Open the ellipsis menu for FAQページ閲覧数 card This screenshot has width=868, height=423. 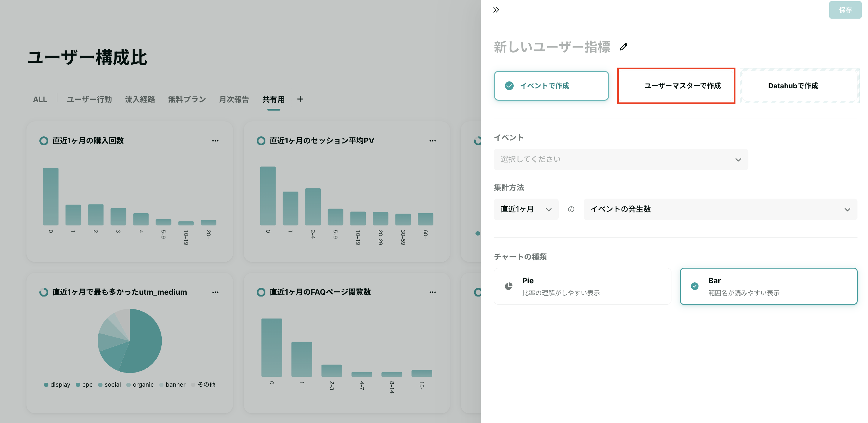tap(433, 292)
